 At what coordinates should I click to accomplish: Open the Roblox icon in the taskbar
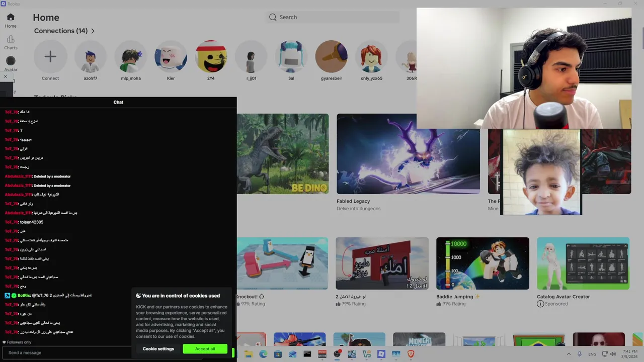(x=381, y=354)
